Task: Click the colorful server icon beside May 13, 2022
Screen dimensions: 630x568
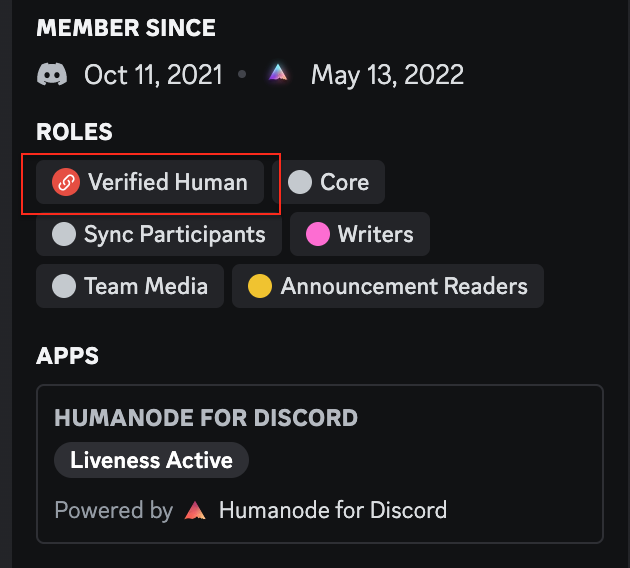Action: tap(278, 73)
